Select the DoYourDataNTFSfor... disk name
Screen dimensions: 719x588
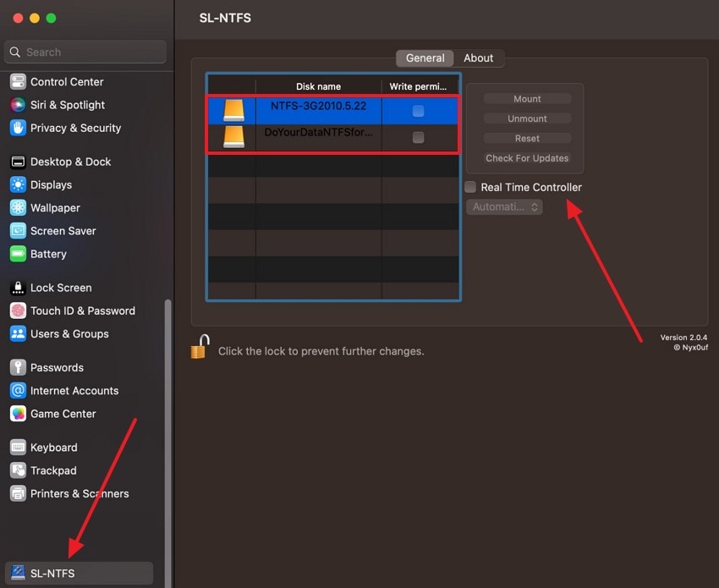coord(318,132)
